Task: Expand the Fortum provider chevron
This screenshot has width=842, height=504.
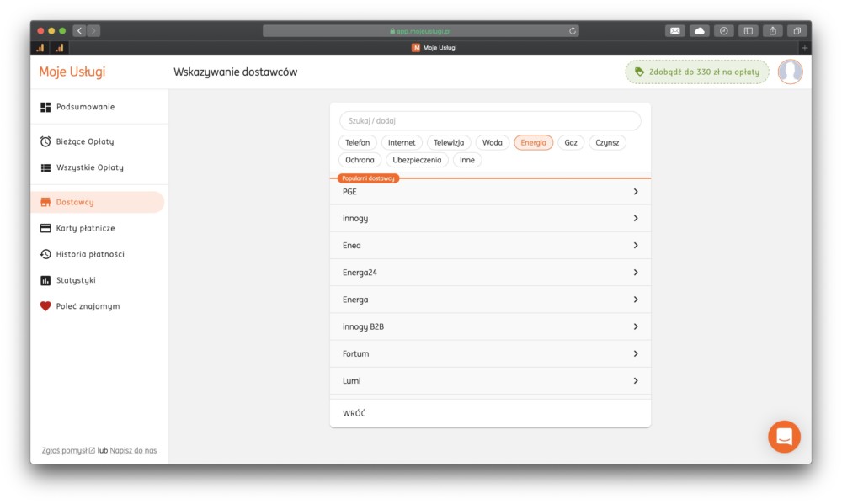Action: 636,353
